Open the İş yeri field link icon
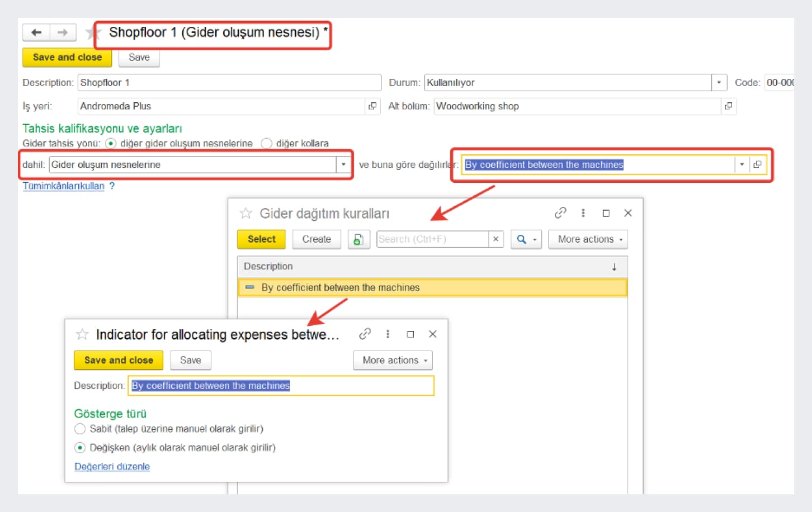The image size is (812, 512). tap(372, 106)
